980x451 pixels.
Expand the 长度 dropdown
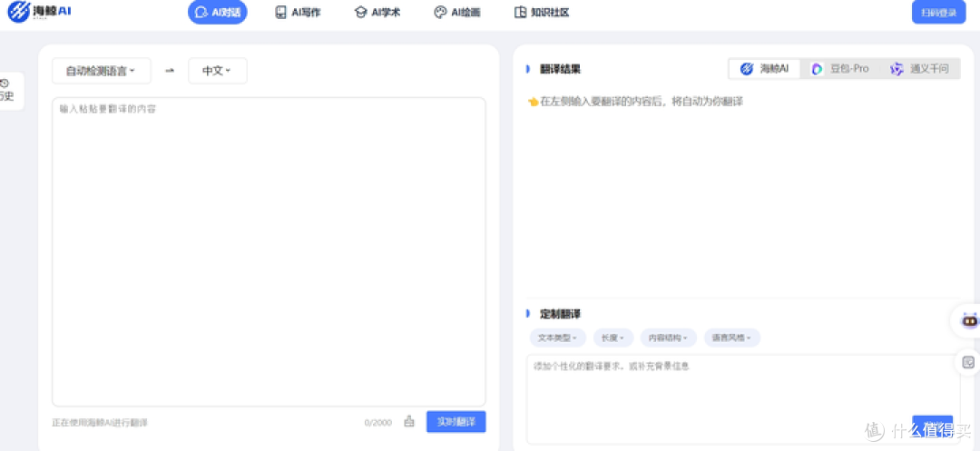(x=613, y=338)
